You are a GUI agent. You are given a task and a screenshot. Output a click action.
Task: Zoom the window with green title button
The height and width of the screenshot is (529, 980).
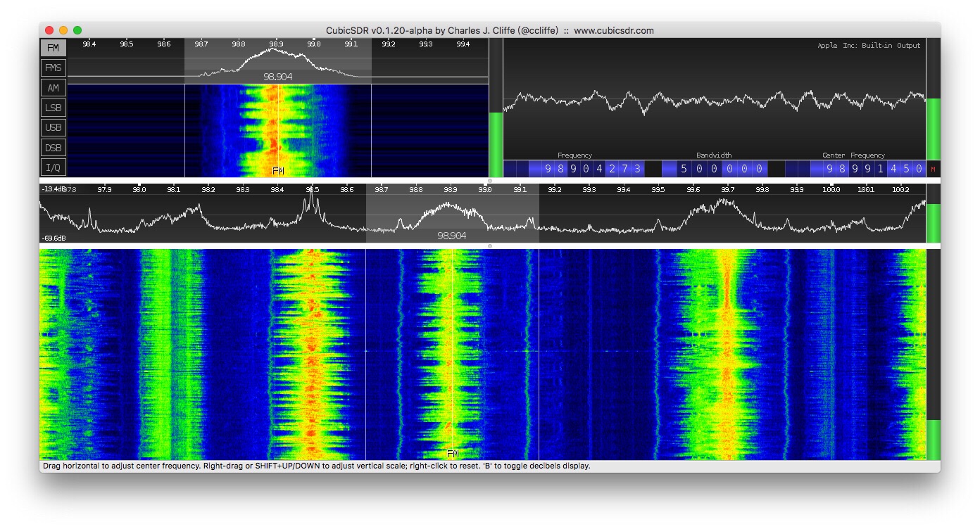click(77, 30)
